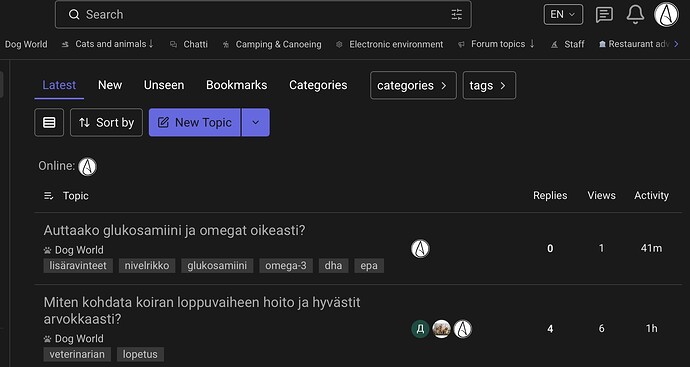This screenshot has width=690, height=367.
Task: Click the Cats and animals category icon
Action: pyautogui.click(x=65, y=44)
